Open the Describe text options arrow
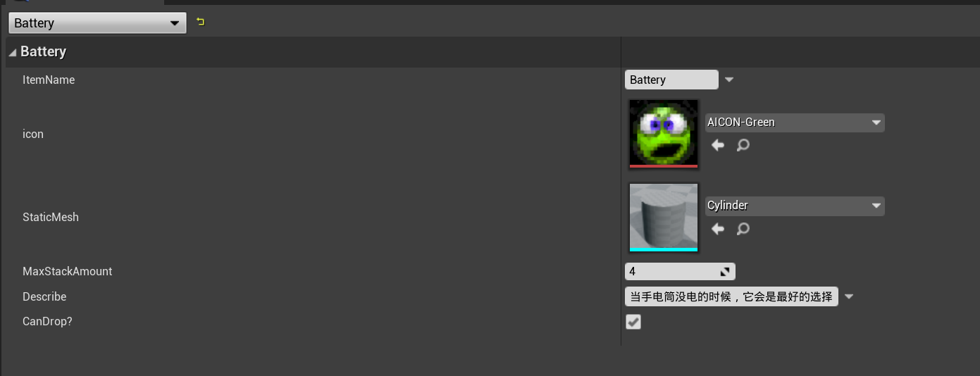 pyautogui.click(x=849, y=296)
